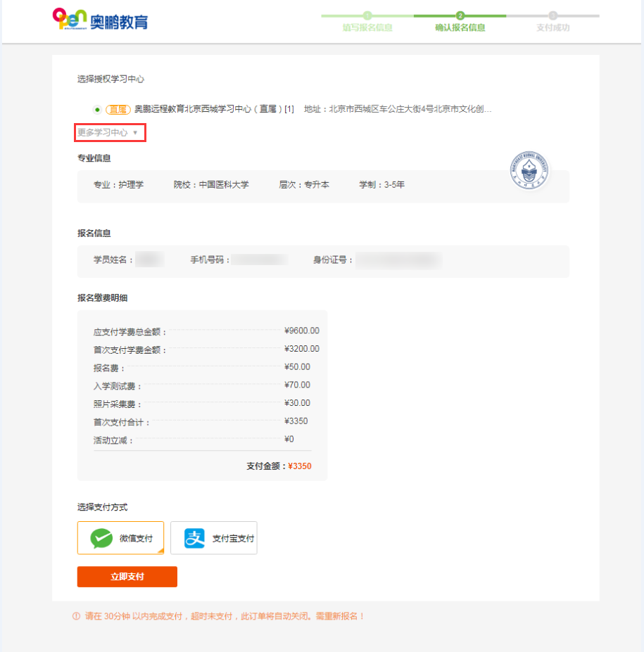Click the university seal emblem
The height and width of the screenshot is (652, 644).
tap(530, 172)
